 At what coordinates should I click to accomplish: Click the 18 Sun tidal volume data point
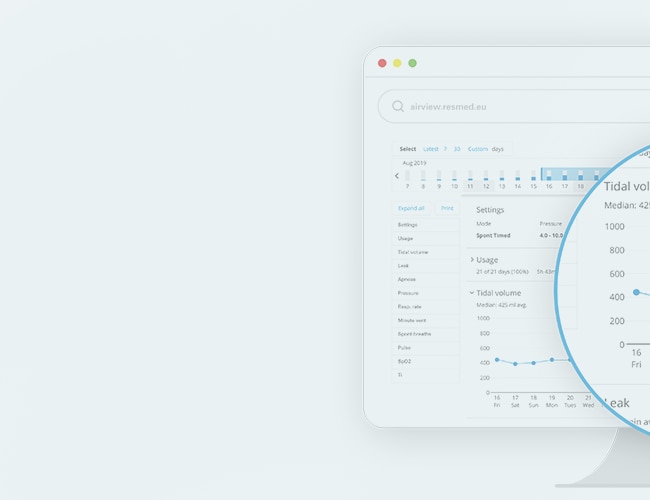point(534,363)
